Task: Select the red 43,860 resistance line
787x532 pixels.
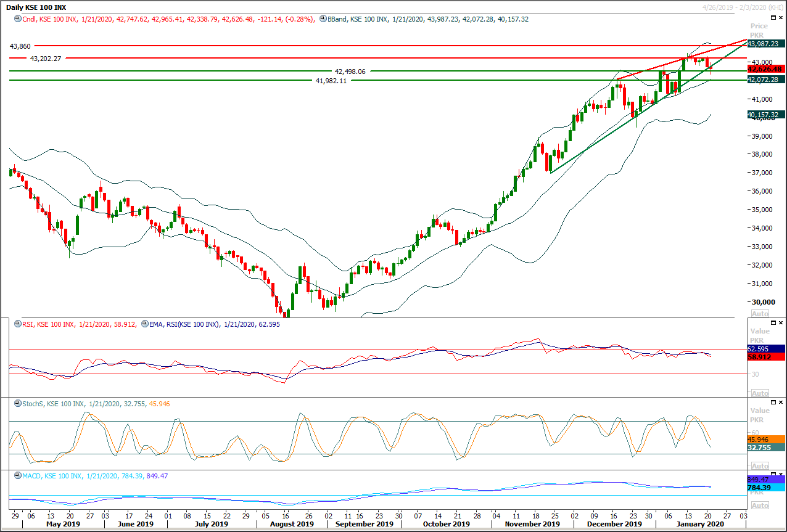Action: point(247,45)
